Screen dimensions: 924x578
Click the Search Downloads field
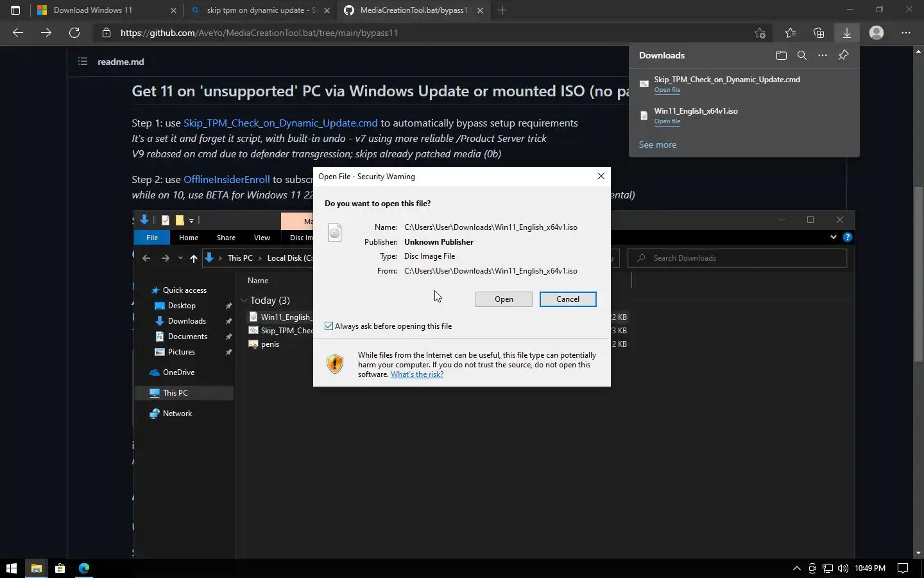tap(737, 258)
